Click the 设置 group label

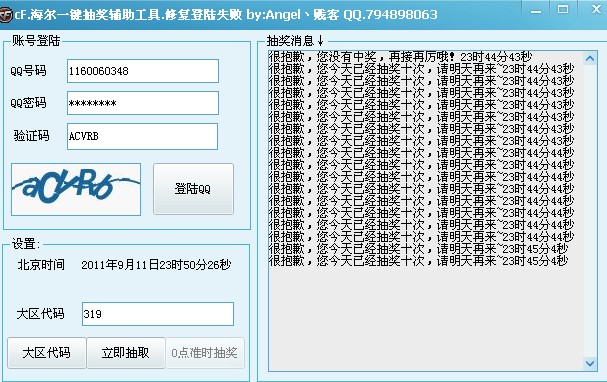tap(26, 244)
